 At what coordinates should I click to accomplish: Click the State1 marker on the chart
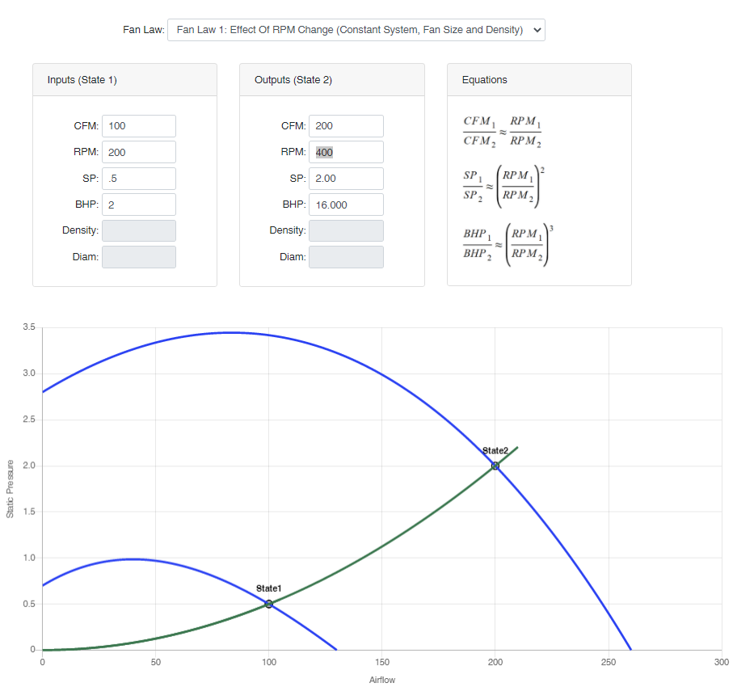click(x=269, y=604)
